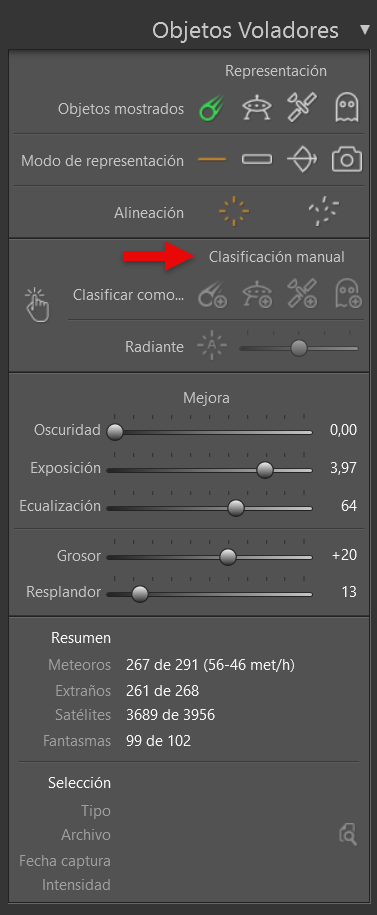
Task: Classify selection as satellite
Action: (x=302, y=294)
